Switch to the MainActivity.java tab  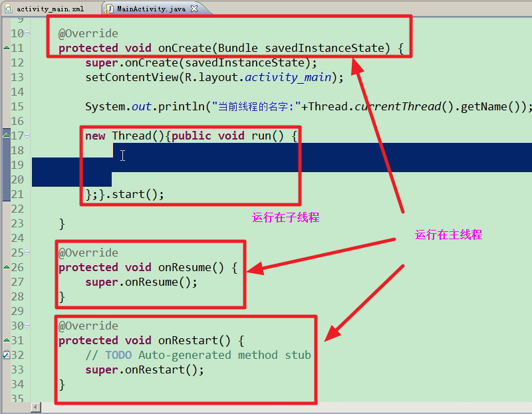click(x=151, y=9)
